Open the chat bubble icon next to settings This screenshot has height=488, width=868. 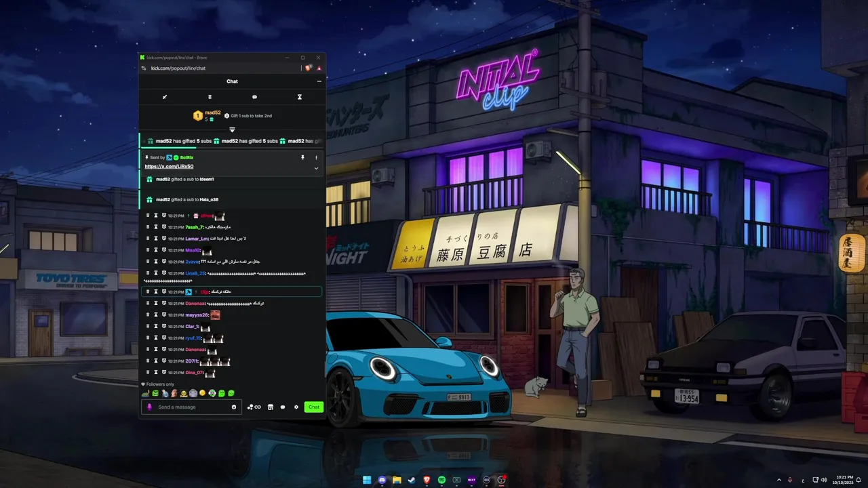point(283,407)
